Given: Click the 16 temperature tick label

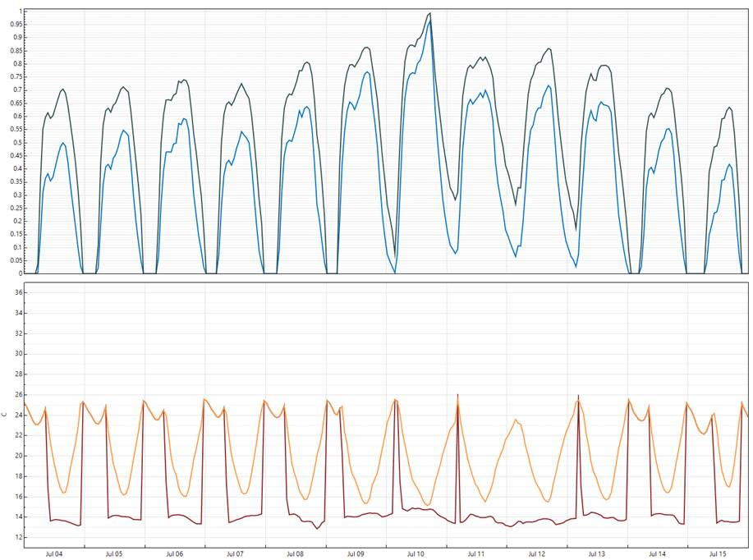Looking at the screenshot, I should [19, 497].
